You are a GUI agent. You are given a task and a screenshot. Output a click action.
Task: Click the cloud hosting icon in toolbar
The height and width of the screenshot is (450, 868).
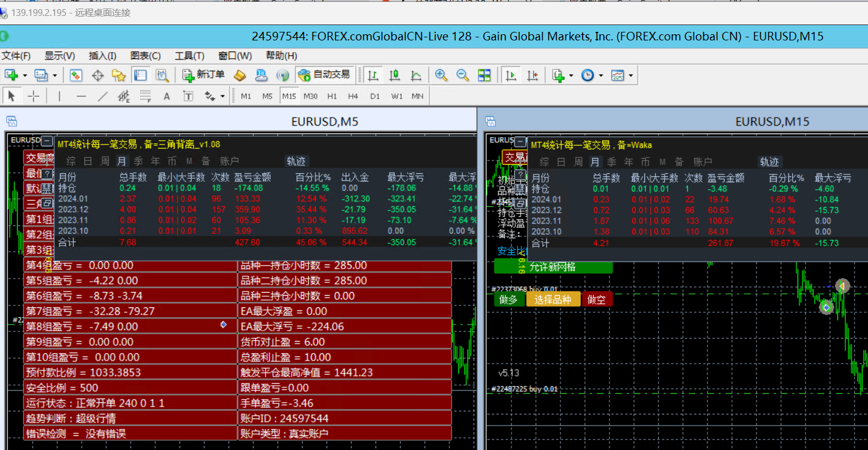262,75
